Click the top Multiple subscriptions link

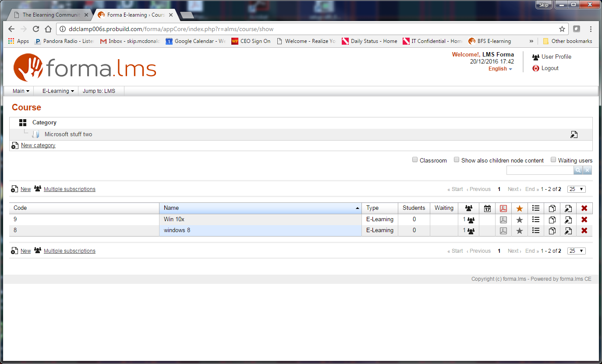click(69, 189)
